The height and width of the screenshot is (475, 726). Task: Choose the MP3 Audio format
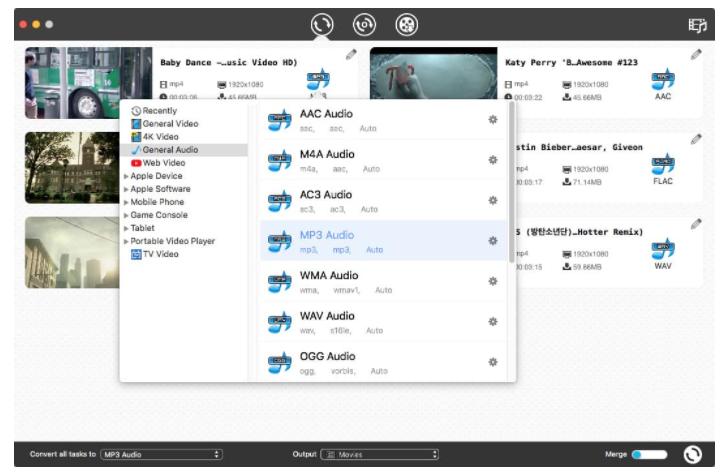(x=383, y=241)
